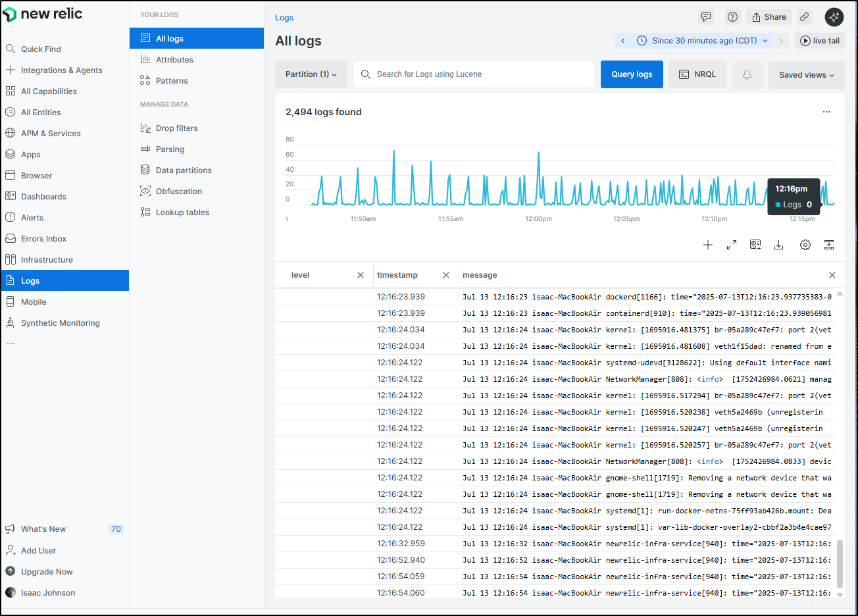This screenshot has height=616, width=858.
Task: Open chart options three-dot menu
Action: point(826,112)
